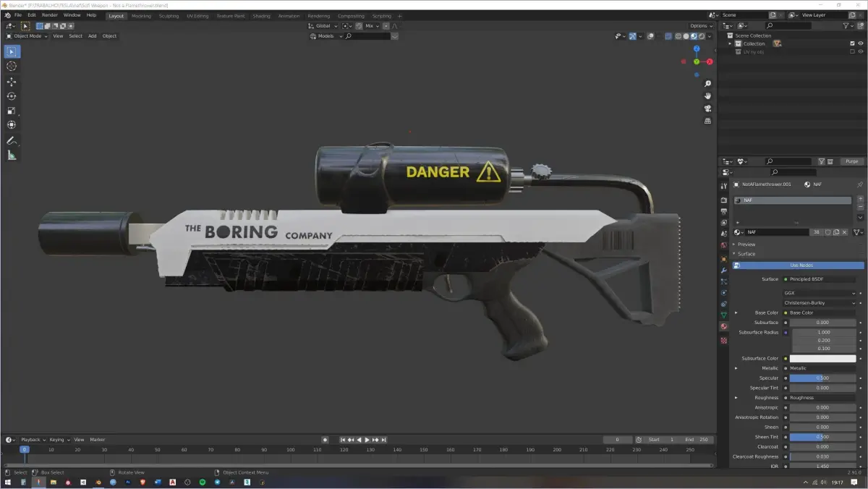Screen dimensions: 868x489
Task: Hide Collection with its eye icon
Action: click(x=860, y=43)
